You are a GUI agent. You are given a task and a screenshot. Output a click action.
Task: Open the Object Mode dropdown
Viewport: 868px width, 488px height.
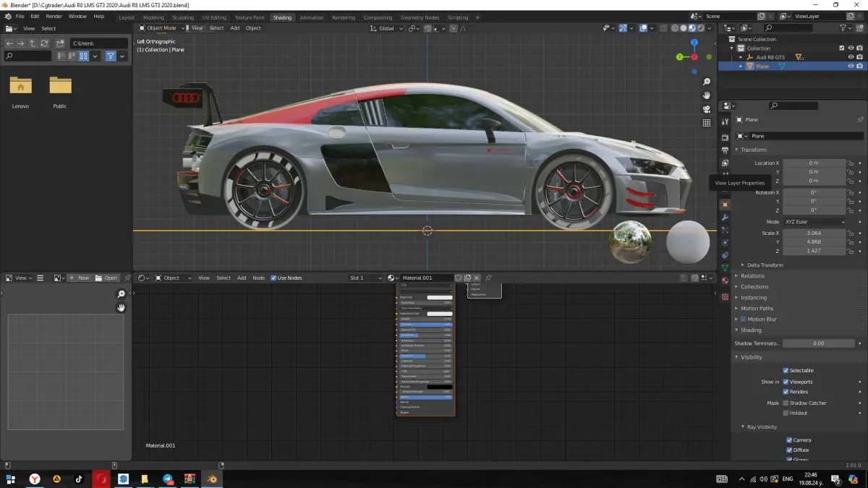[161, 28]
